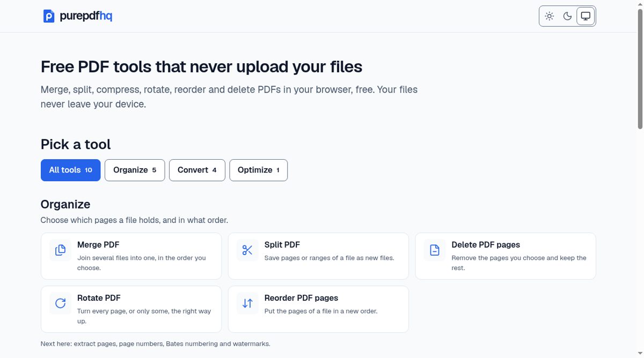
Task: Open the Merge PDF tool title
Action: [98, 245]
